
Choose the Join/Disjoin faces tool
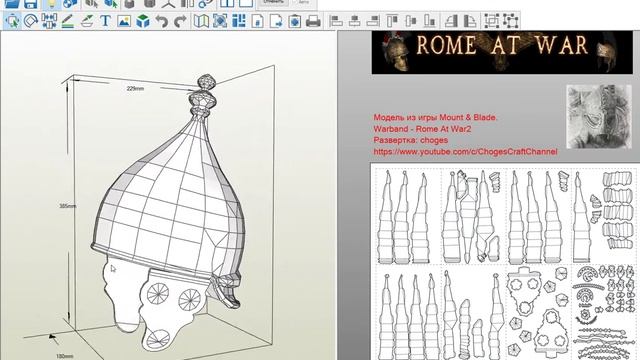coord(49,21)
